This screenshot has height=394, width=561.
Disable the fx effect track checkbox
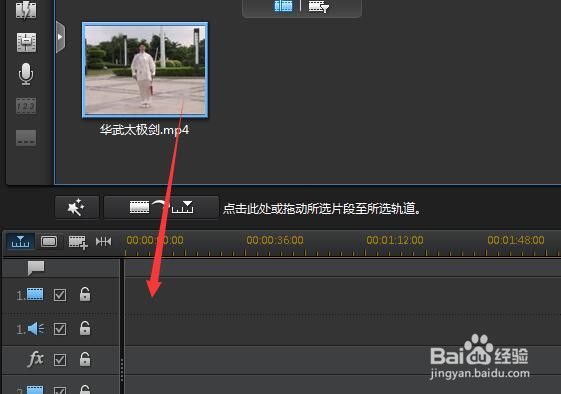(60, 360)
